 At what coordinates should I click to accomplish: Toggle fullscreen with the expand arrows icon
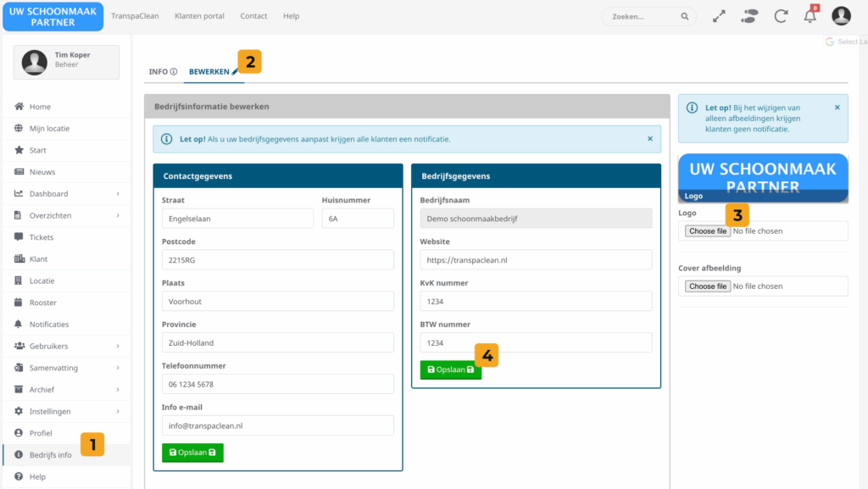pos(719,16)
